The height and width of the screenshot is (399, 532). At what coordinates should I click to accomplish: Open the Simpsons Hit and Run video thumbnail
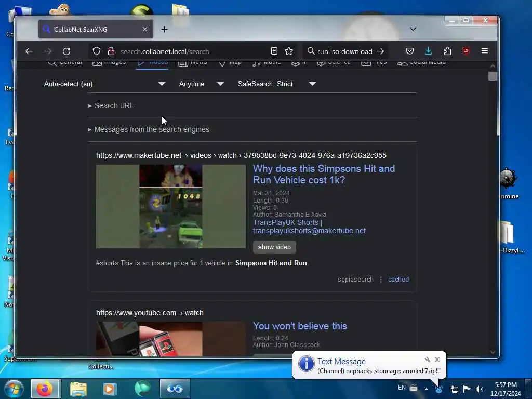(170, 206)
